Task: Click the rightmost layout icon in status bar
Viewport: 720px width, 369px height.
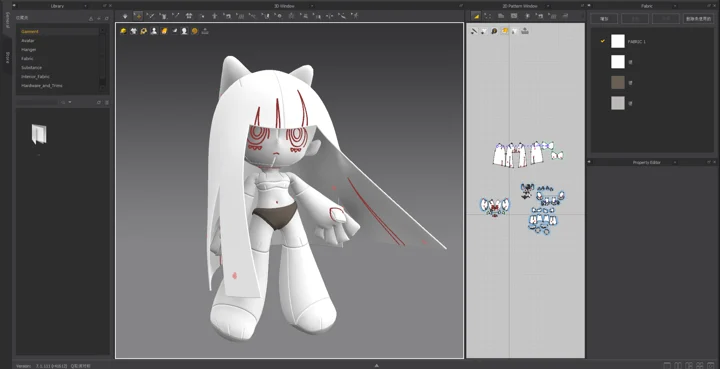Action: 711,366
